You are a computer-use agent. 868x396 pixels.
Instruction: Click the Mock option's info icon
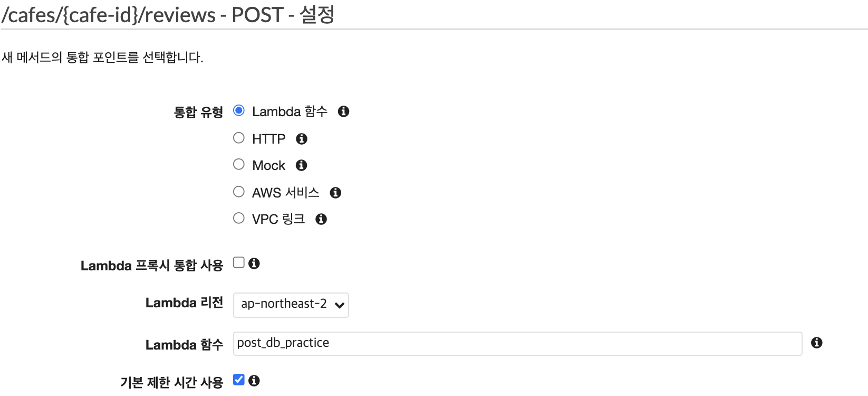click(x=301, y=165)
